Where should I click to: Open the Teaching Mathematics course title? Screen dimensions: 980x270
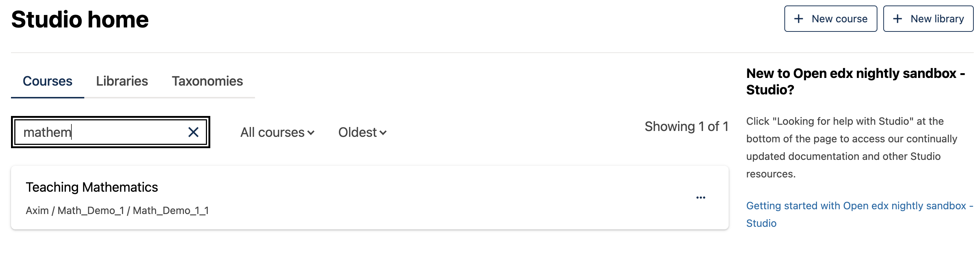[x=92, y=187]
